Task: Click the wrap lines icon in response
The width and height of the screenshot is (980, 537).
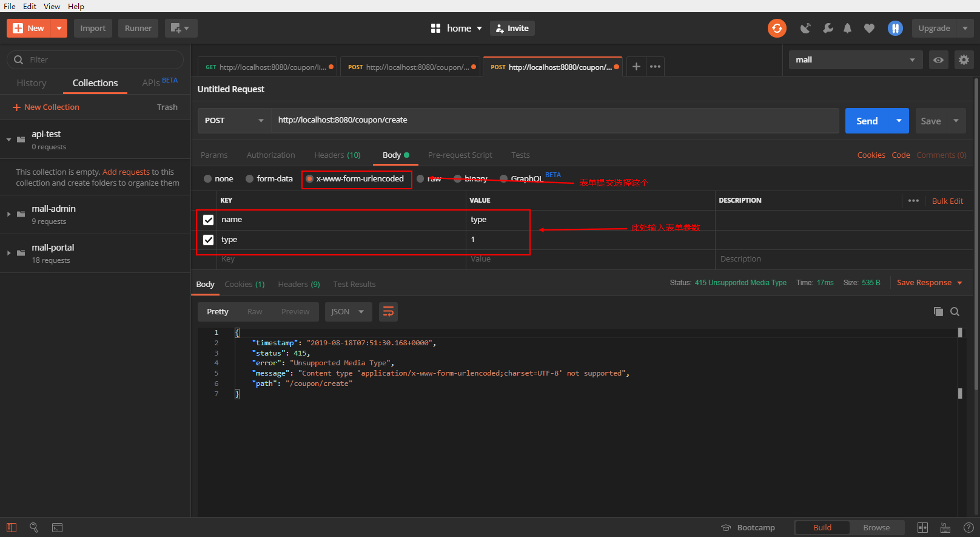Action: pyautogui.click(x=388, y=312)
